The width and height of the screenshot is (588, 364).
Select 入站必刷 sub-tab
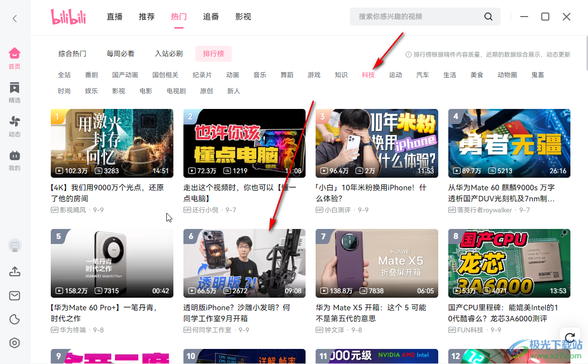[x=169, y=54]
